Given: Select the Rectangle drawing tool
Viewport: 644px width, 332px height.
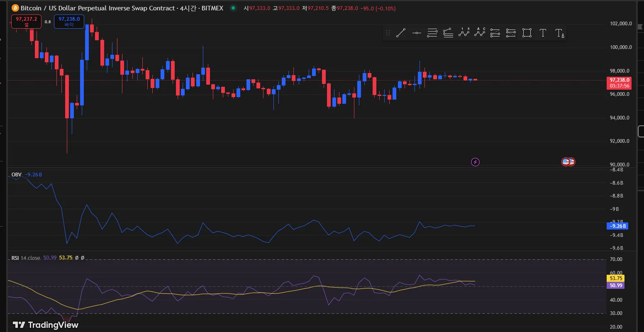Looking at the screenshot, I should pyautogui.click(x=527, y=33).
